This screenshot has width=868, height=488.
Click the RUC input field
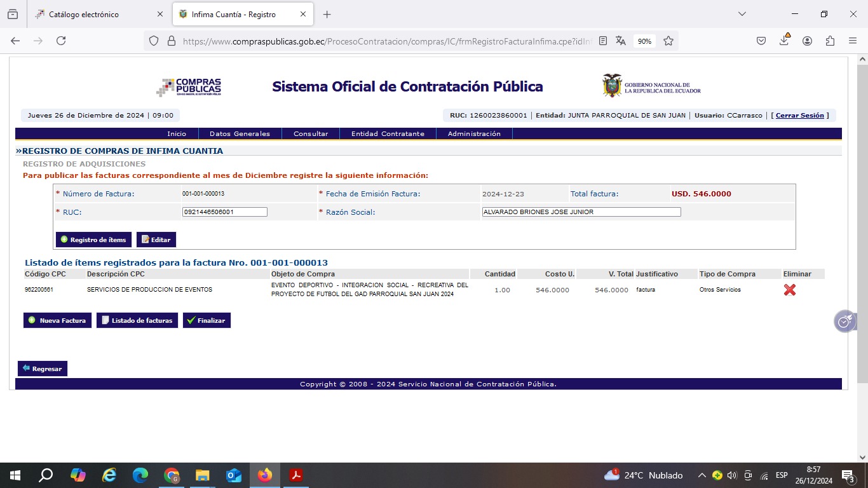coord(224,212)
